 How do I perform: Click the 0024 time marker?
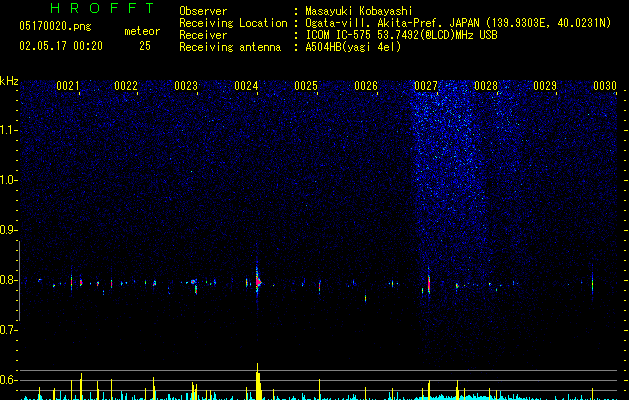coord(246,86)
